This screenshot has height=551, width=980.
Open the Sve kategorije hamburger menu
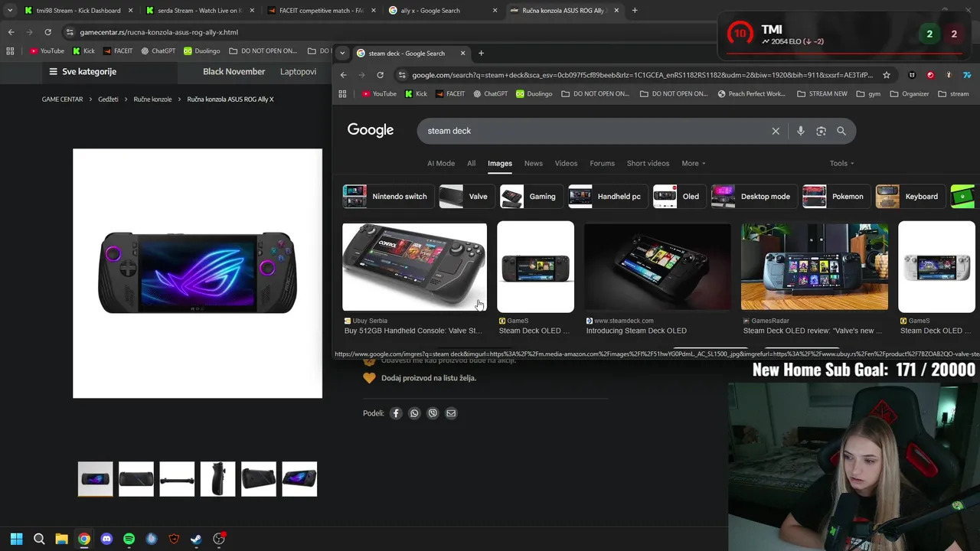click(82, 71)
